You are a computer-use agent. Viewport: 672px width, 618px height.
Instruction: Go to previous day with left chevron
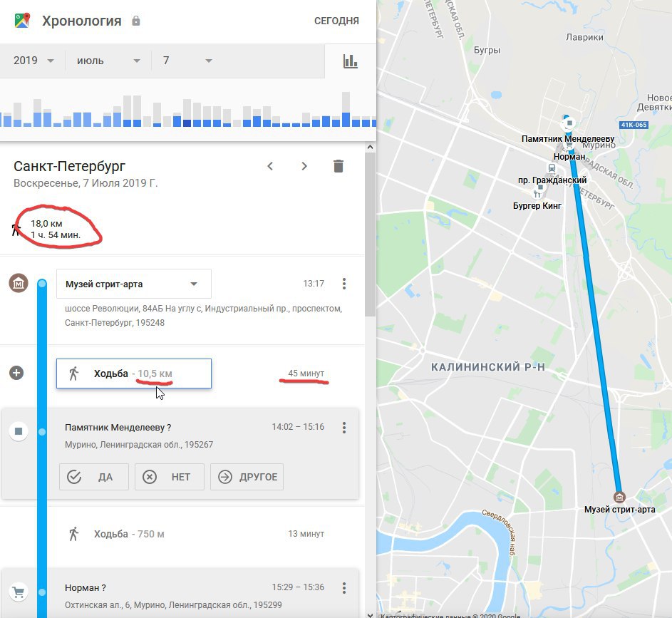click(x=270, y=166)
